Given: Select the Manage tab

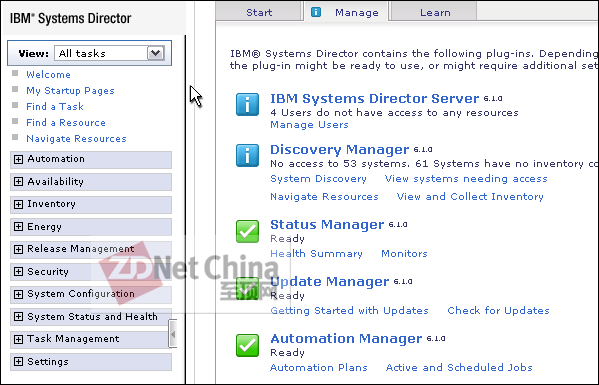Looking at the screenshot, I should tap(346, 12).
